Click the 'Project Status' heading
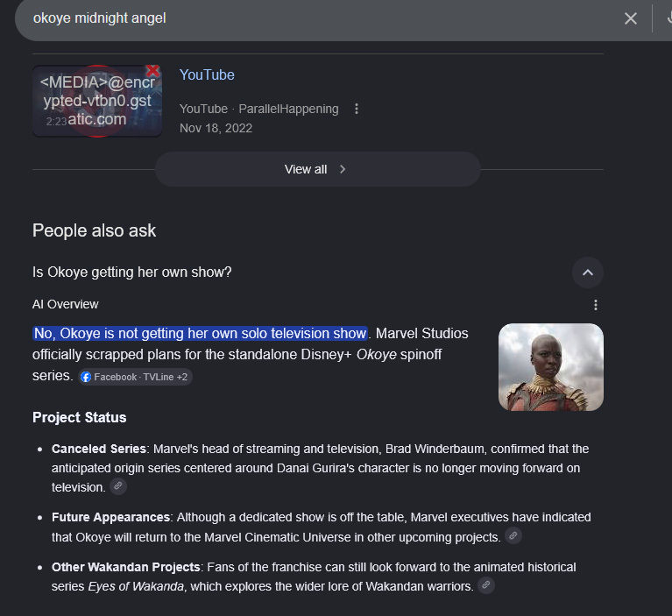 point(79,417)
